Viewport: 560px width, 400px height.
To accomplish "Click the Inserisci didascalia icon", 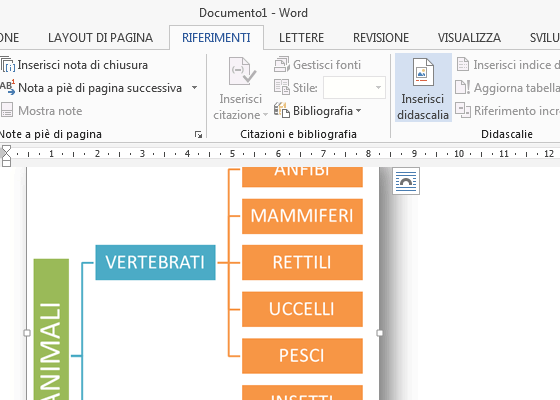I will 423,72.
